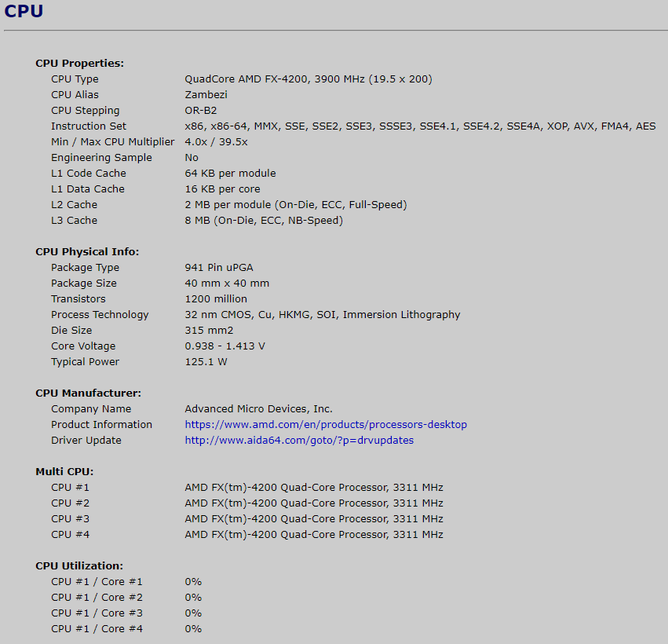
Task: Click the CPU #1 / Core #4 utilization row
Action: [x=126, y=628]
